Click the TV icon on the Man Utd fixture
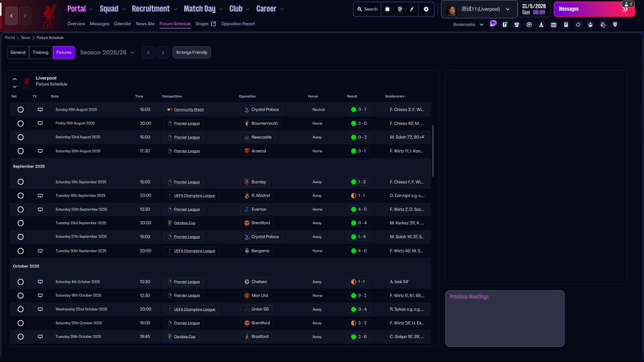 (40, 296)
